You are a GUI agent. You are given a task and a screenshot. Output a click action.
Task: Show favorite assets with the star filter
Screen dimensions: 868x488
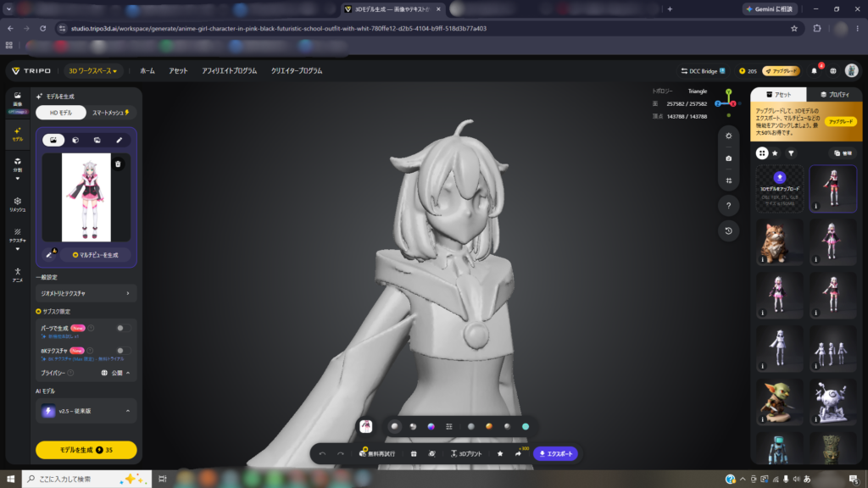coord(775,153)
